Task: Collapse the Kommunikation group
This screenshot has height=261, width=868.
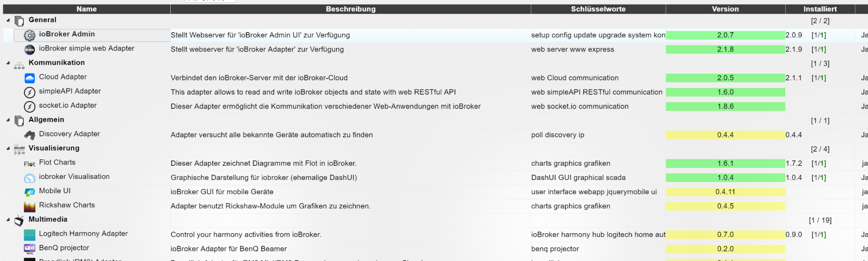Action: click(x=8, y=63)
